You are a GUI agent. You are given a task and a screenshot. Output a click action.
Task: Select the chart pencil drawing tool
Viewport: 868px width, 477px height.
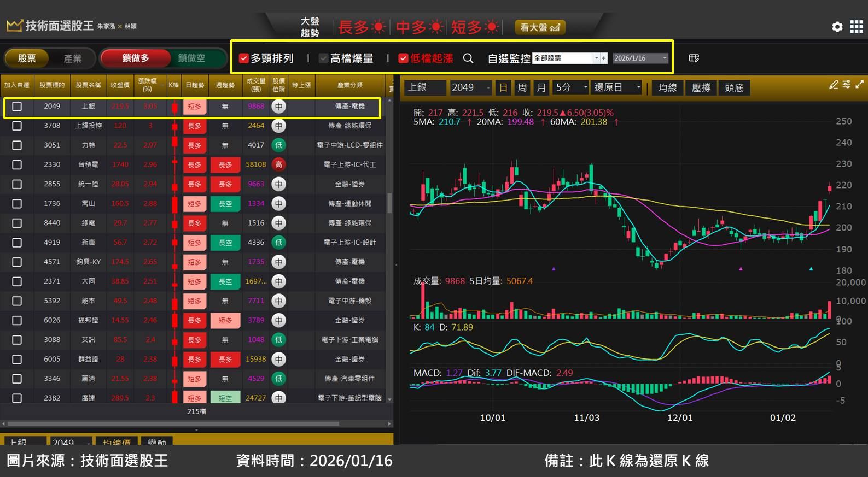click(x=833, y=85)
